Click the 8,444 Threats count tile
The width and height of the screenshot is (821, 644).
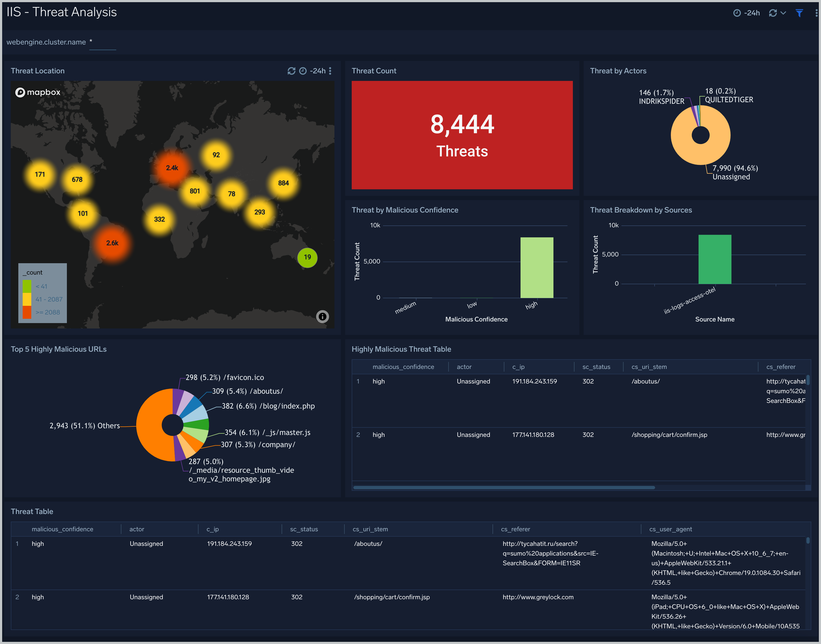pyautogui.click(x=462, y=135)
